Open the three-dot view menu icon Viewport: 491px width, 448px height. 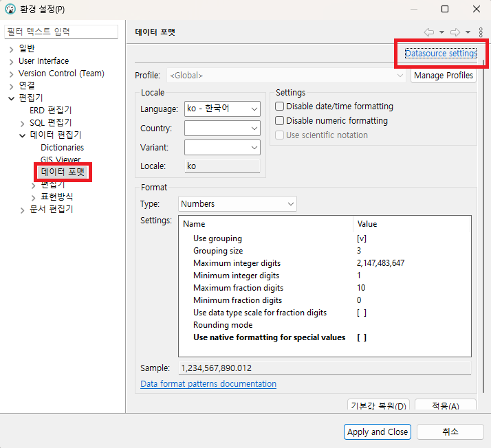480,32
